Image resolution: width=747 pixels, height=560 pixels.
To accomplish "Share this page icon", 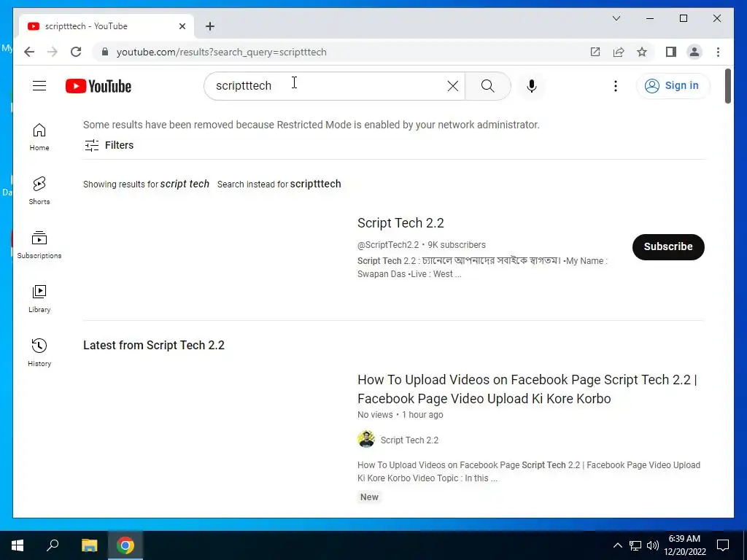I will (619, 52).
